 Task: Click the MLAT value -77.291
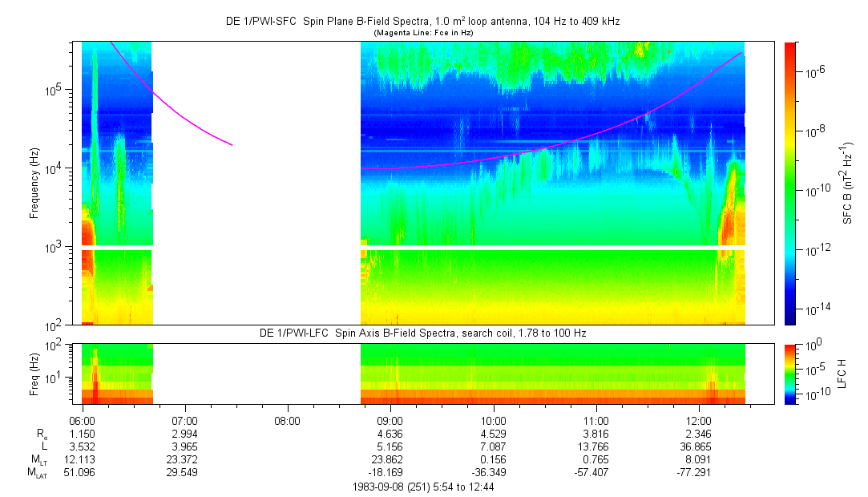697,474
